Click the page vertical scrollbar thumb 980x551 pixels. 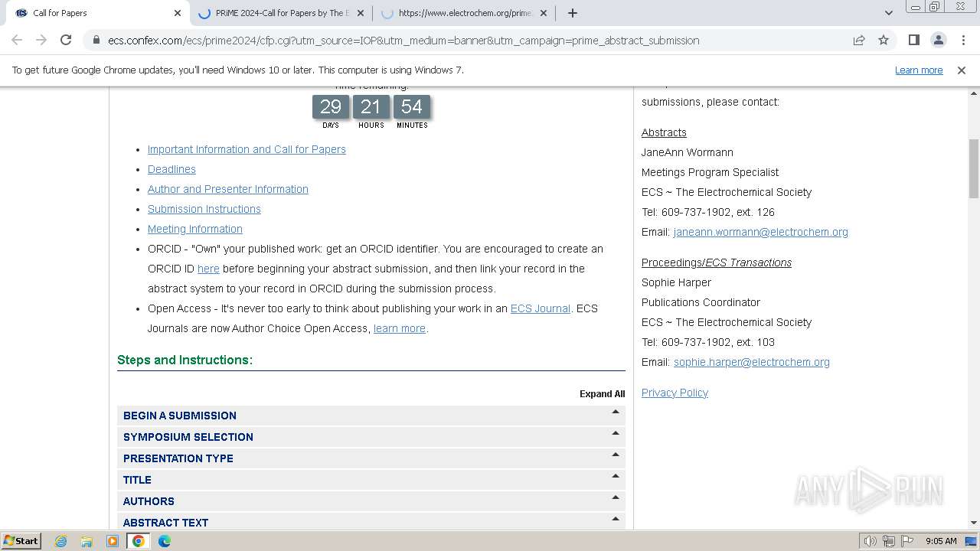[974, 168]
